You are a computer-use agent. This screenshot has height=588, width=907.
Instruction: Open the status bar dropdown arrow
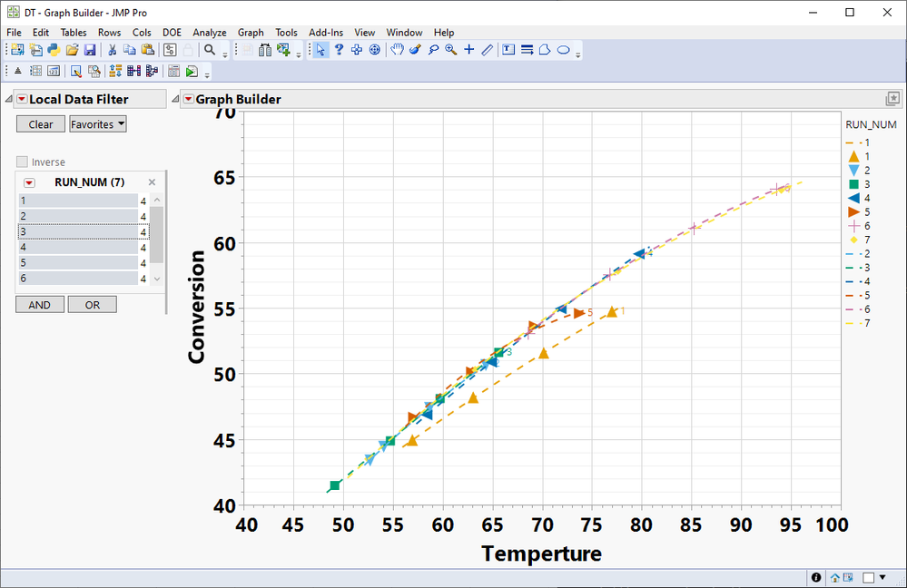click(x=882, y=577)
